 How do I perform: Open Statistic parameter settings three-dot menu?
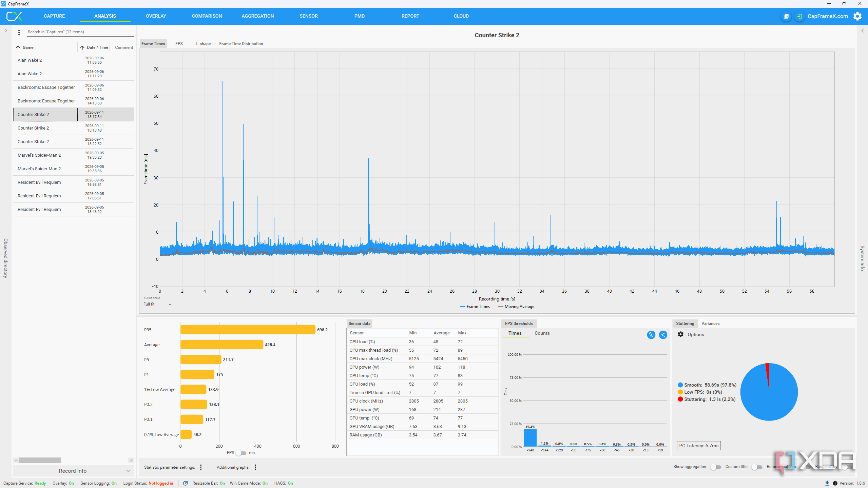click(201, 467)
